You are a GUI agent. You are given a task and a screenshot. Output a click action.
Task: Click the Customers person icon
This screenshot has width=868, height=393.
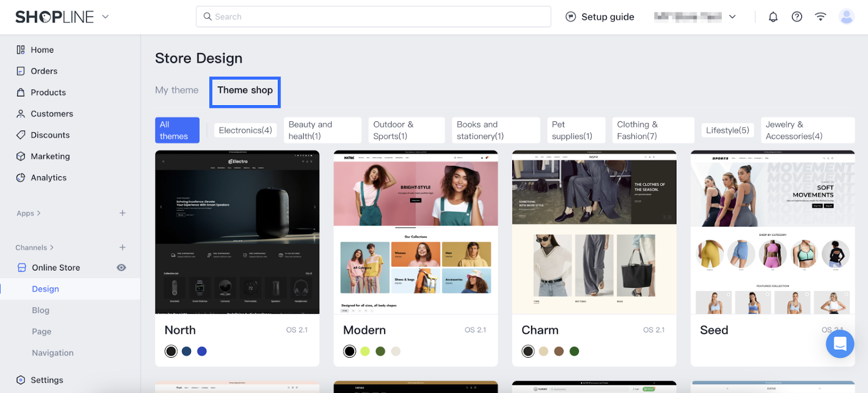[21, 114]
